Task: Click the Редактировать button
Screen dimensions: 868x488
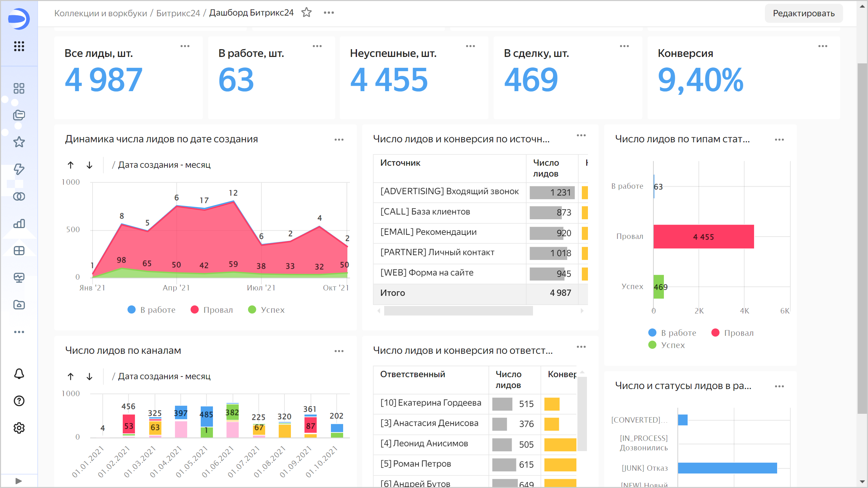Action: [803, 13]
